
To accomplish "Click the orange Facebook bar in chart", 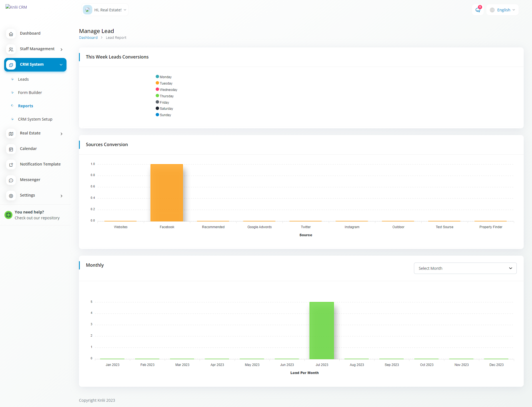I will tap(167, 193).
